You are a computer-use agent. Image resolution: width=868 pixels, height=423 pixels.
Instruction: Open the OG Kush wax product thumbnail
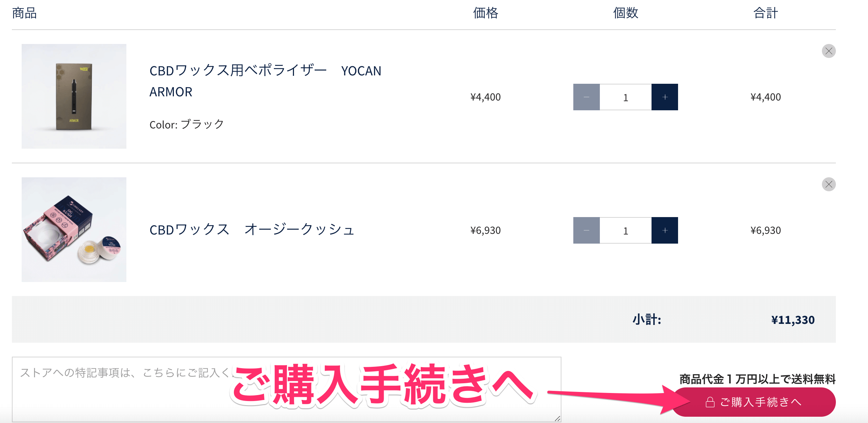click(74, 230)
